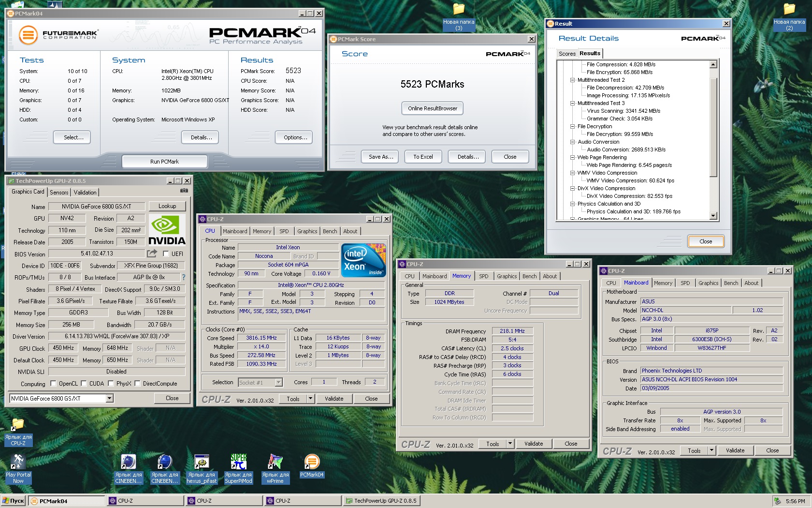Open Tools dropdown arrow in CPU-Z Memory window
The height and width of the screenshot is (508, 812).
[x=510, y=443]
